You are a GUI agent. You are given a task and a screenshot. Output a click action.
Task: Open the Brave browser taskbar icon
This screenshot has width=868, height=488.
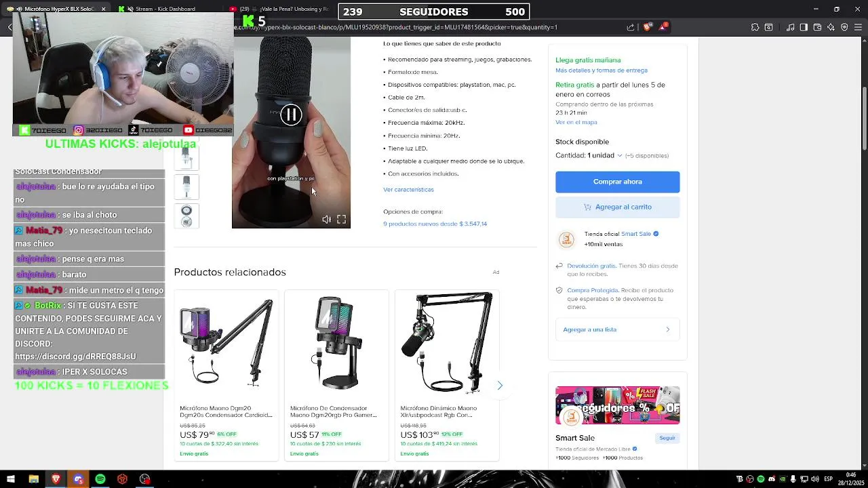pos(56,479)
